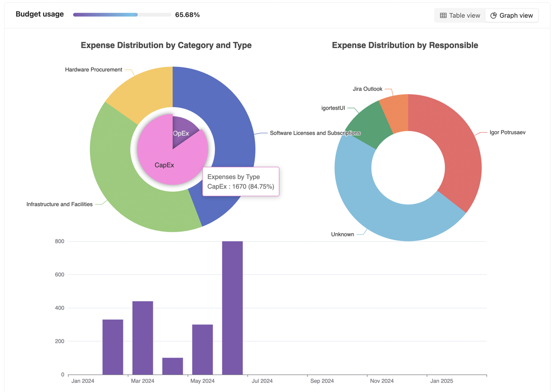
Task: Click the March 2024 bar near 440
Action: (x=143, y=338)
